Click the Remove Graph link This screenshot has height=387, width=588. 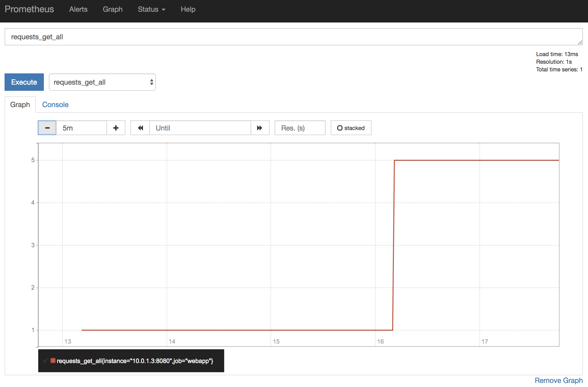558,380
